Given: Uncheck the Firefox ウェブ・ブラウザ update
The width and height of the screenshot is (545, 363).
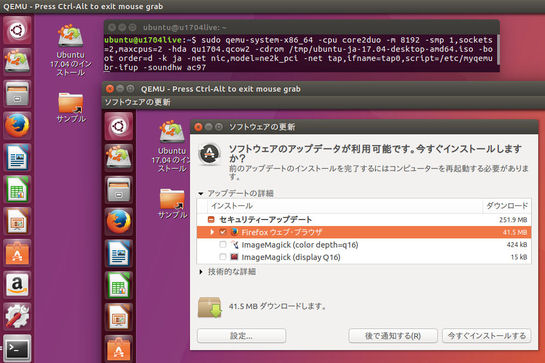Looking at the screenshot, I should tap(223, 232).
